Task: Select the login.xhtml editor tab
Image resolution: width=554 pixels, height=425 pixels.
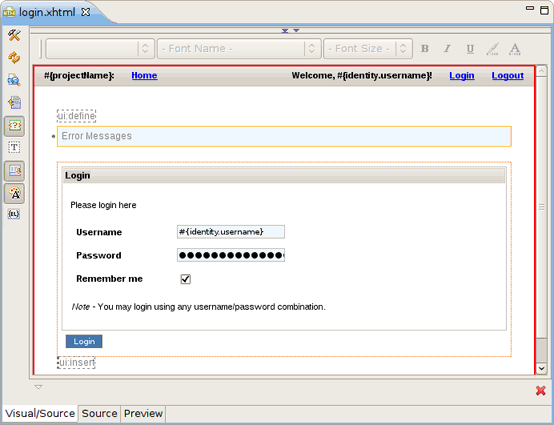Action: 47,12
